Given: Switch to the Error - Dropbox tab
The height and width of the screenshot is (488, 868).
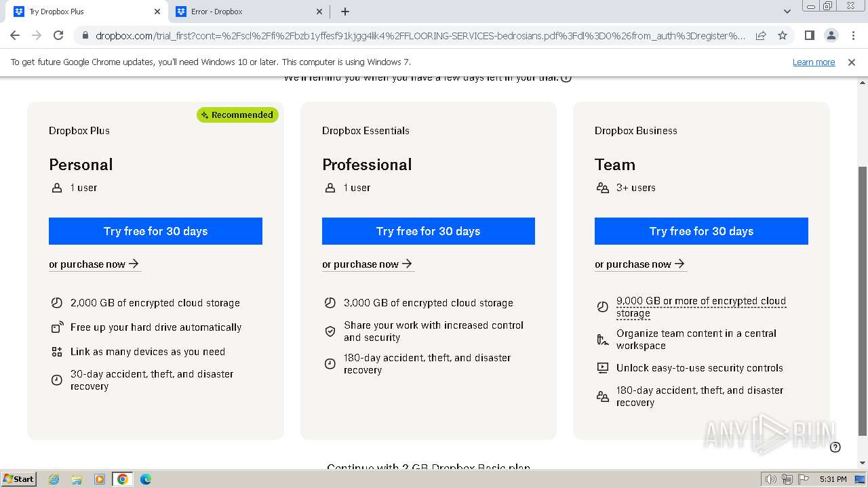Looking at the screenshot, I should coord(249,12).
